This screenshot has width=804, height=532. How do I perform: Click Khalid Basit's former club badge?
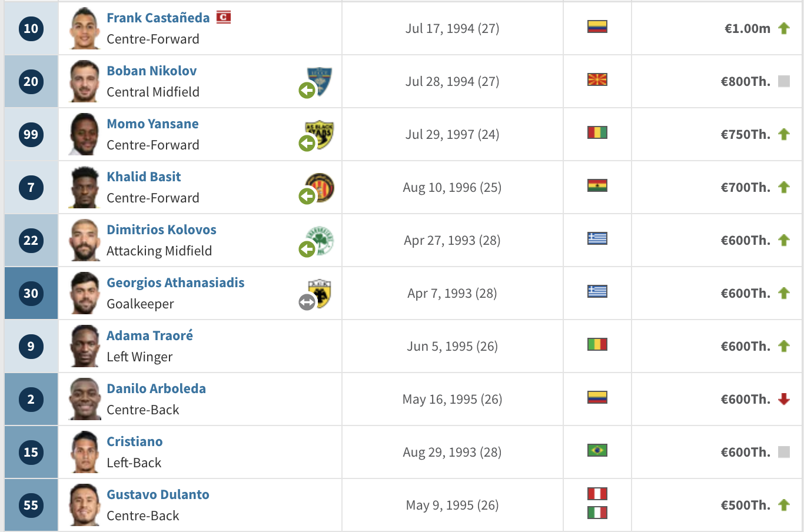320,187
